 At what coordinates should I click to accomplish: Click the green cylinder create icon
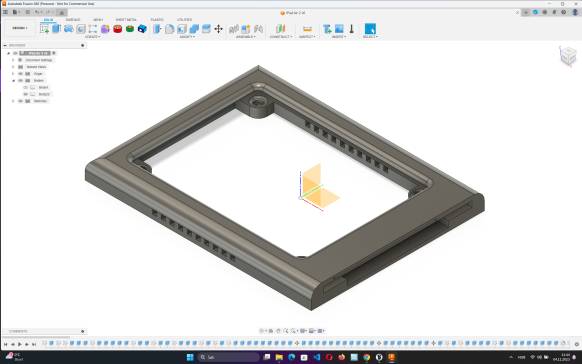[130, 29]
